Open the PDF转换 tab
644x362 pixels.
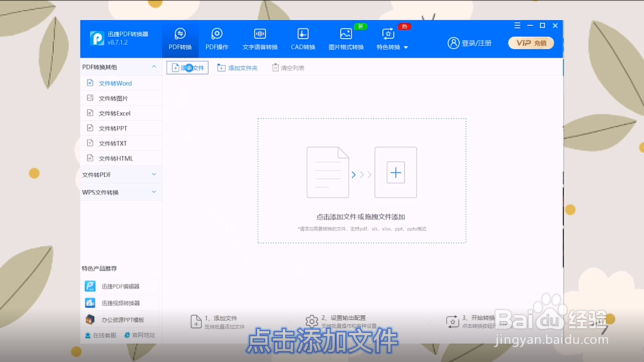click(180, 40)
